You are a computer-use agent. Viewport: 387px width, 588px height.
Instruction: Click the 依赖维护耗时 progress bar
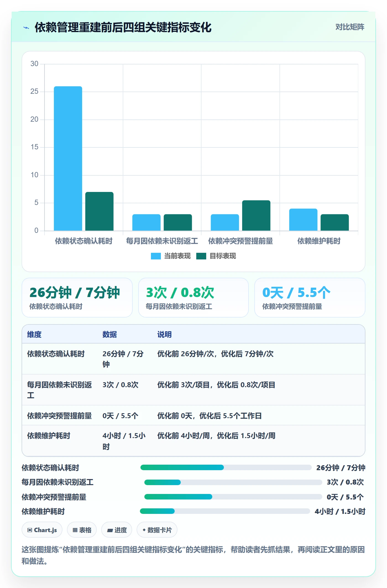click(x=225, y=511)
